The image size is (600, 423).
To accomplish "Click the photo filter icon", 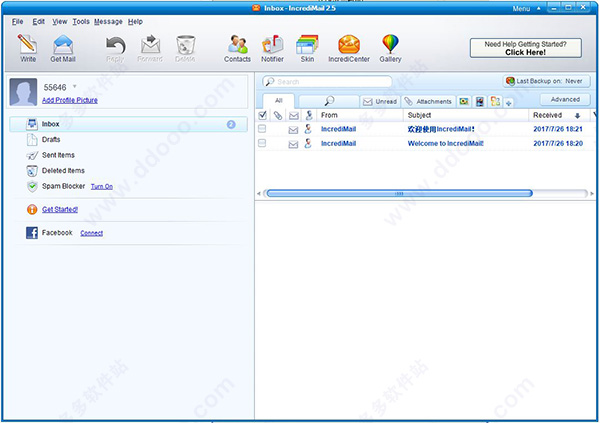I will point(464,101).
